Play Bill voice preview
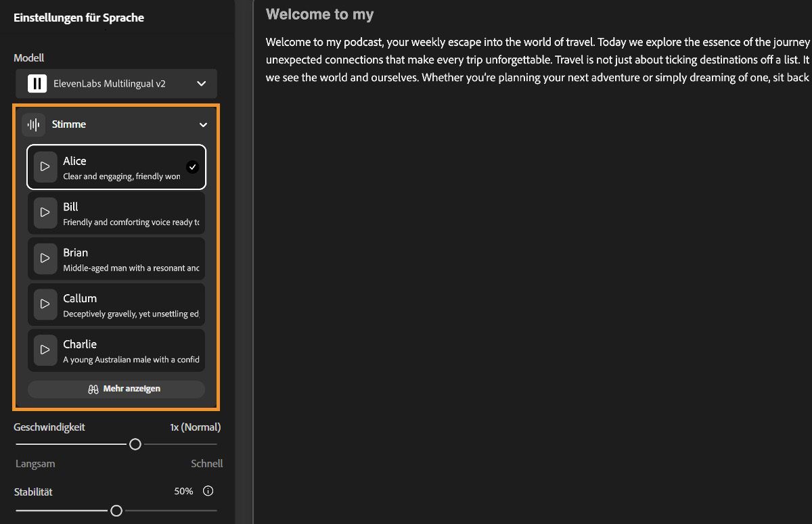 tap(45, 212)
